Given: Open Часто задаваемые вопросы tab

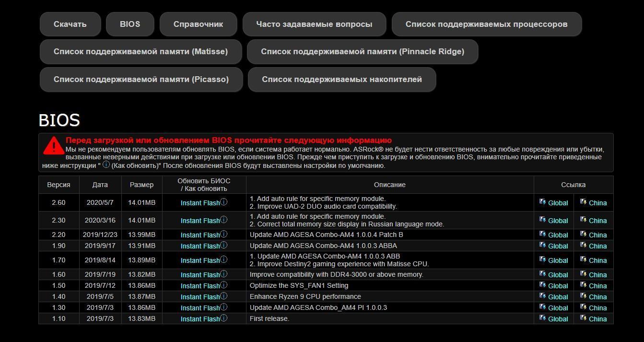Looking at the screenshot, I should click(x=314, y=24).
